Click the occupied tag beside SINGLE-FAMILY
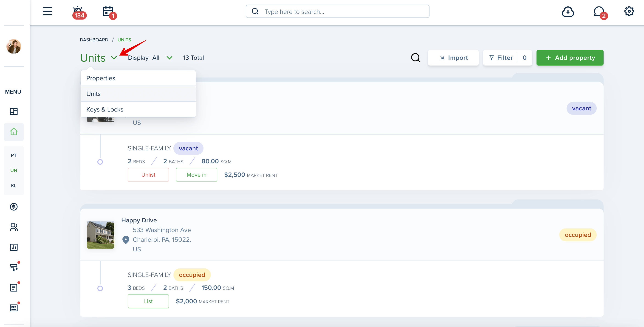This screenshot has width=644, height=327. coord(192,275)
